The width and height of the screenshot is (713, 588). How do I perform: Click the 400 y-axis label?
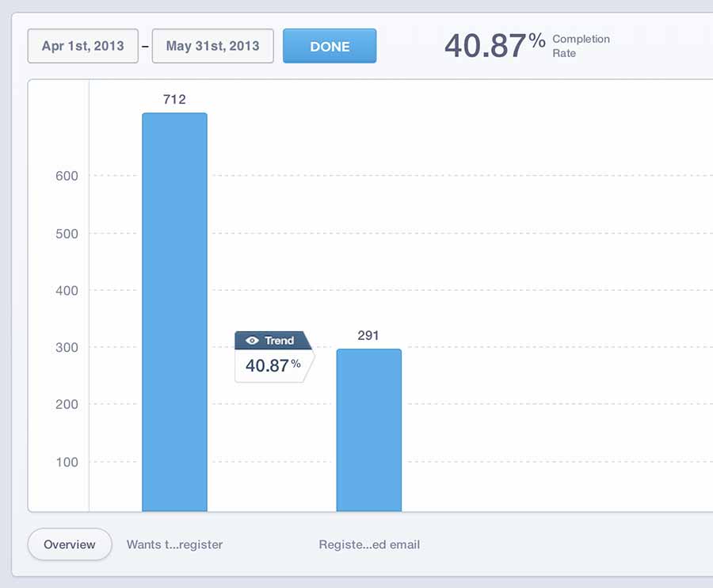pos(67,291)
